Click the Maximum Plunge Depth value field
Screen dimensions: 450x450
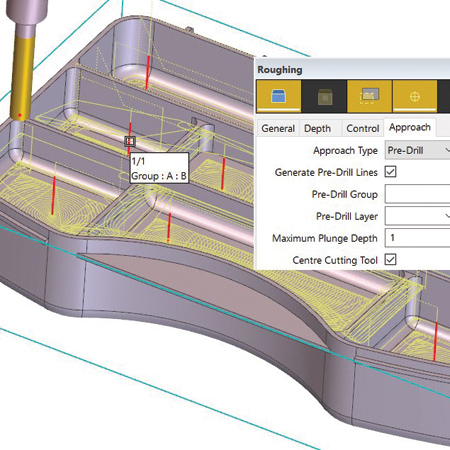[417, 238]
